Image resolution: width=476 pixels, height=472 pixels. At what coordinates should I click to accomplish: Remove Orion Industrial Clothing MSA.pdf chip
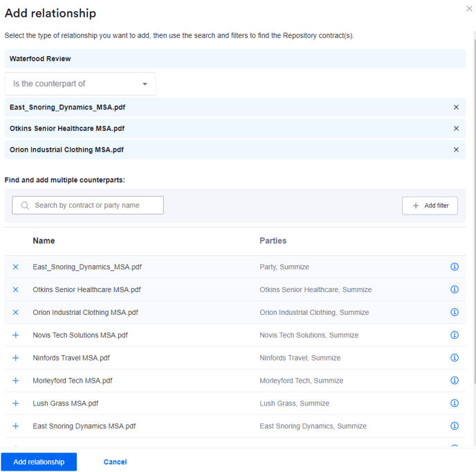456,149
